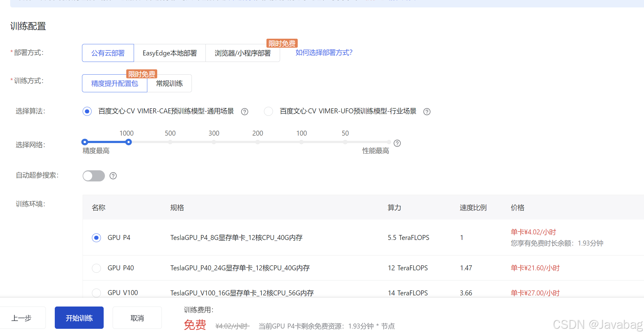
Task: Open help tooltip for VIMER-CAE algorithm
Action: point(244,111)
